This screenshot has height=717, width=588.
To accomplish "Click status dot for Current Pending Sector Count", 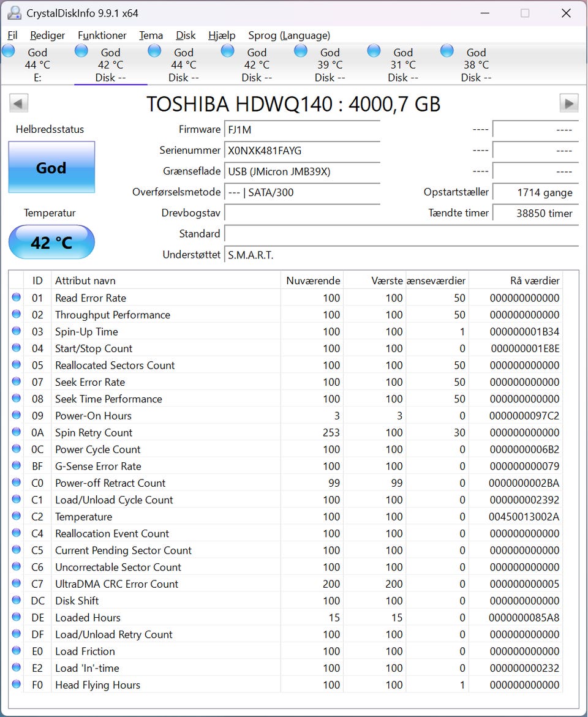I will click(17, 550).
